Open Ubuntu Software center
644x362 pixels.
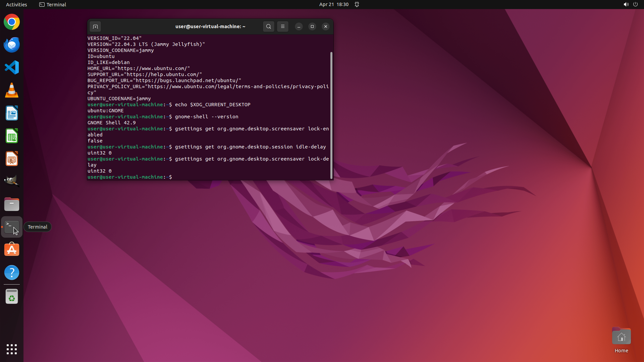12,250
